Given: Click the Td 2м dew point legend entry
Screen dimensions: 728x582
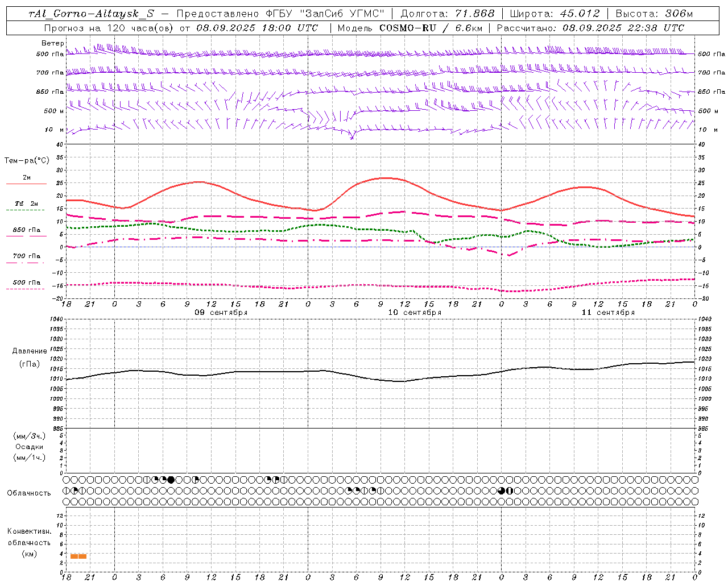Looking at the screenshot, I should (x=26, y=203).
